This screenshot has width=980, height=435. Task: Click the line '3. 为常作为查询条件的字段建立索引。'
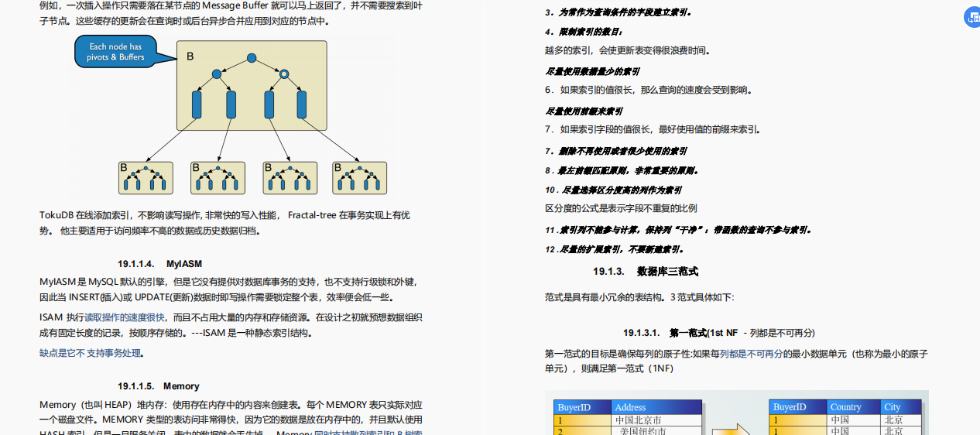tap(618, 12)
